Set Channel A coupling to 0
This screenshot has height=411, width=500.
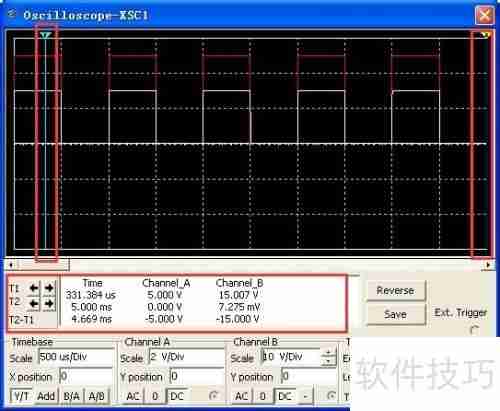(155, 396)
